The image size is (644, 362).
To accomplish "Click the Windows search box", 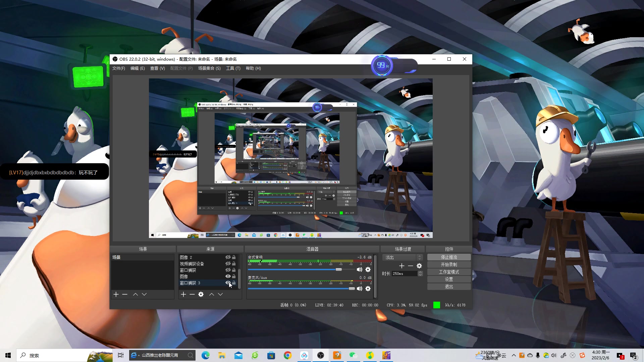I will pos(64,355).
